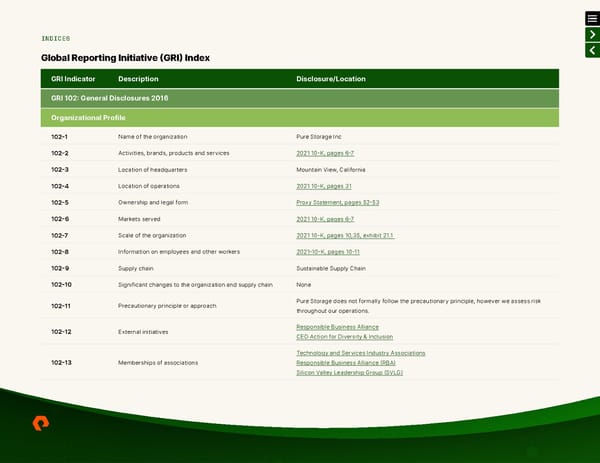Image resolution: width=600 pixels, height=463 pixels.
Task: Open the hamburger menu icon
Action: (x=591, y=19)
